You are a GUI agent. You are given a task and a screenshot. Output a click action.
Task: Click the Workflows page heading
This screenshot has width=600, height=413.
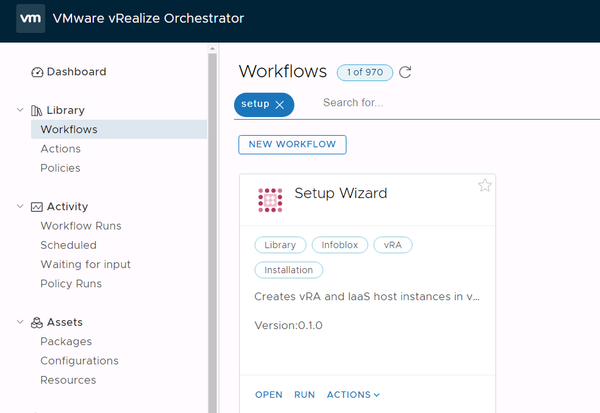pyautogui.click(x=283, y=72)
